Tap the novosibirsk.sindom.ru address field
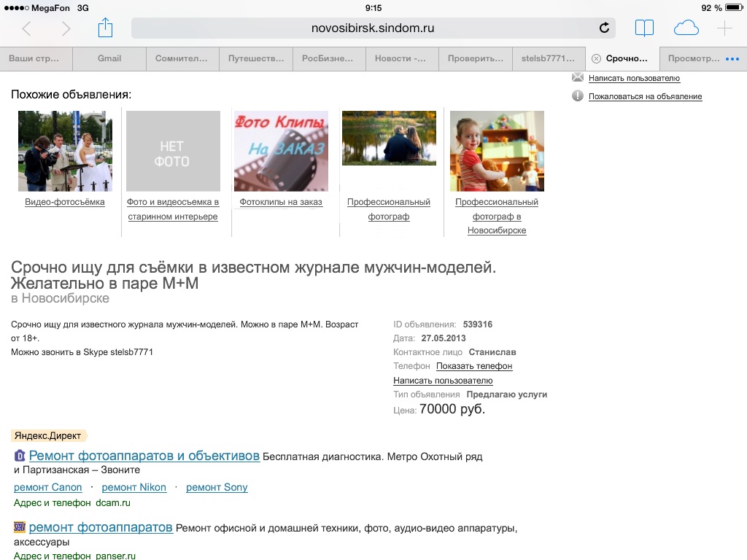Image resolution: width=747 pixels, height=560 pixels. pyautogui.click(x=372, y=28)
